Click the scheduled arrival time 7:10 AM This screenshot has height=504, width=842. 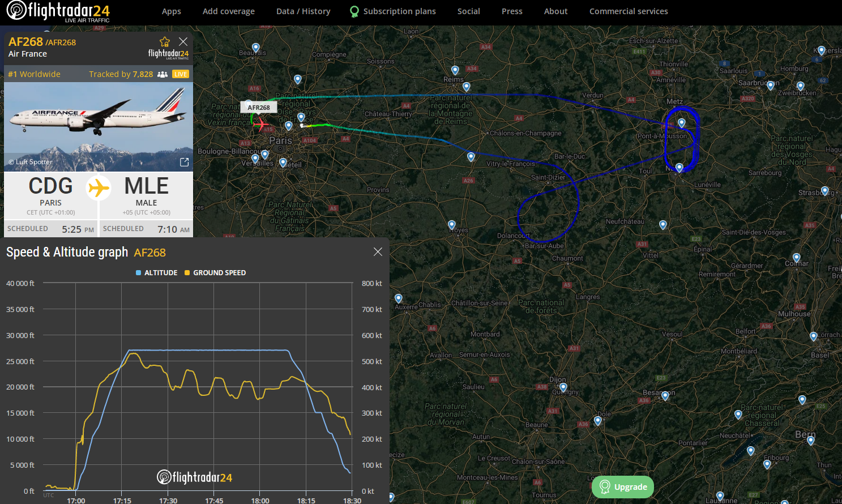pyautogui.click(x=174, y=229)
